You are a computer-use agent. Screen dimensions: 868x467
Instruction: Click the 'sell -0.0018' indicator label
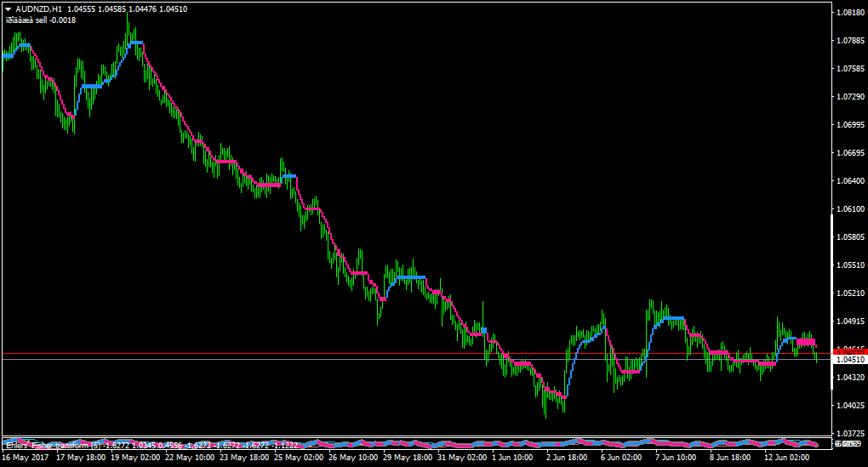coord(55,20)
